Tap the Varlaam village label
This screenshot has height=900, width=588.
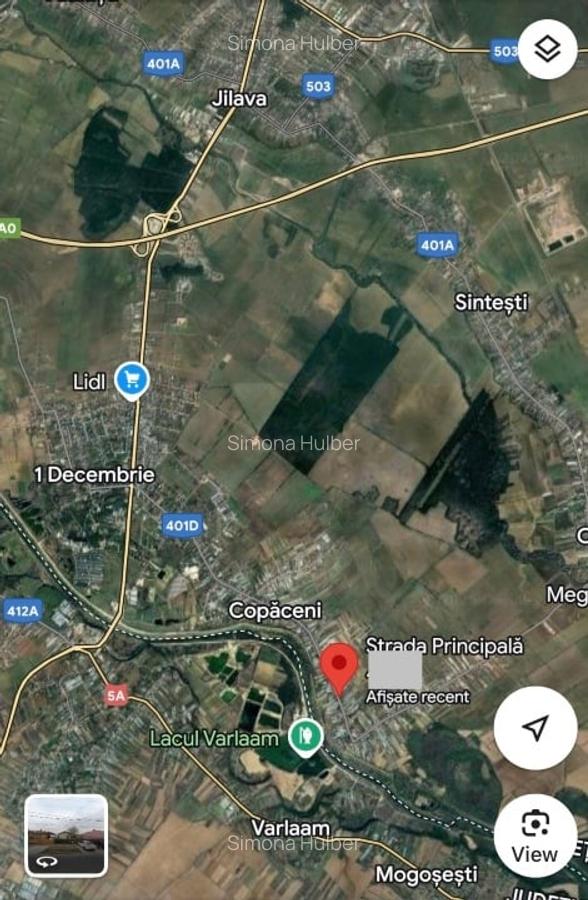coord(291,828)
